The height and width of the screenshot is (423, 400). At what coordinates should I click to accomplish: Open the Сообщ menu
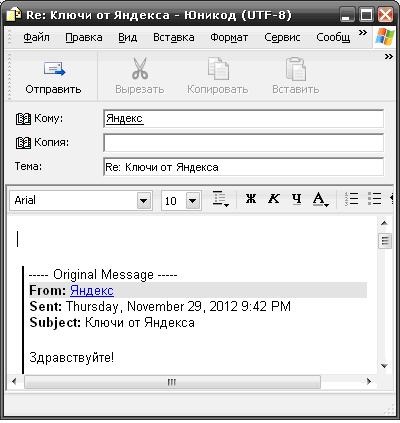point(333,37)
